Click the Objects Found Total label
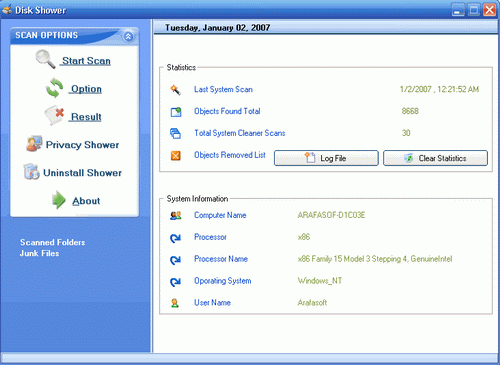The height and width of the screenshot is (365, 500). [x=227, y=111]
